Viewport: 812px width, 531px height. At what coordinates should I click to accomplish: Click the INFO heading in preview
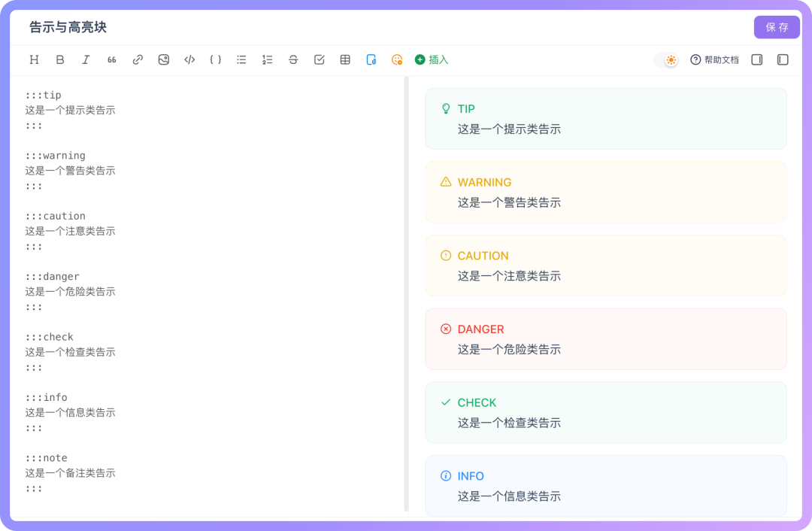click(x=471, y=476)
